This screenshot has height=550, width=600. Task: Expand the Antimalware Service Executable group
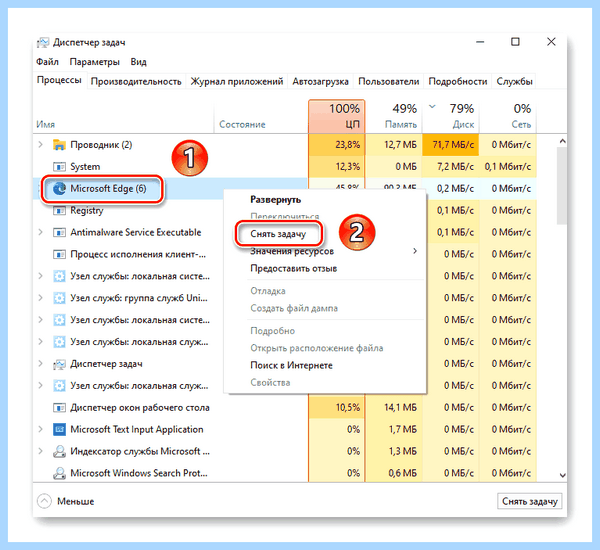click(x=41, y=232)
